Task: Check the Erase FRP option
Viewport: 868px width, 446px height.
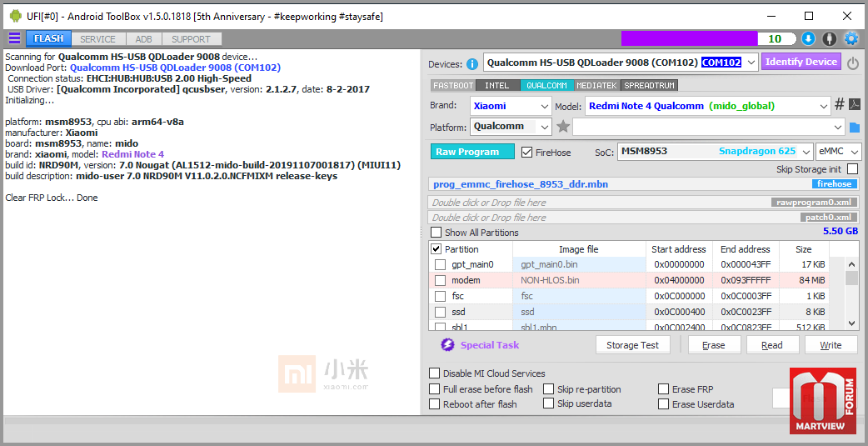Action: tap(663, 389)
